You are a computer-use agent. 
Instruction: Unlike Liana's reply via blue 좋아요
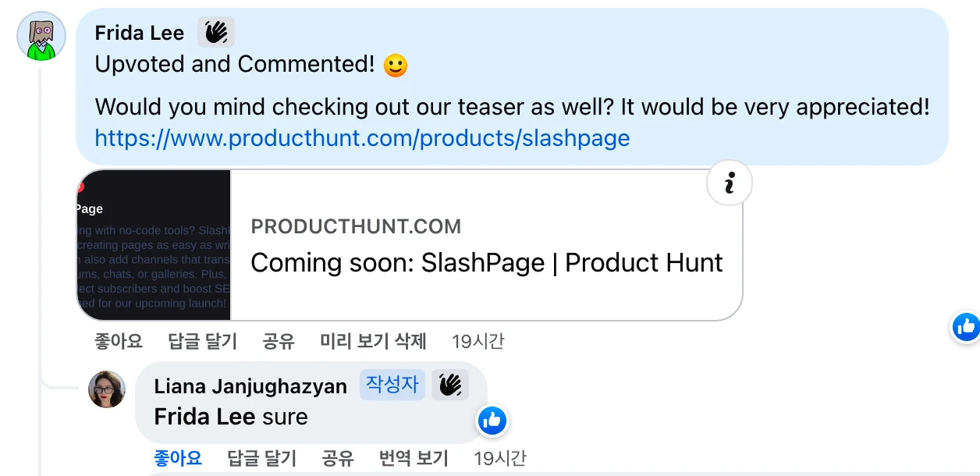pyautogui.click(x=178, y=458)
